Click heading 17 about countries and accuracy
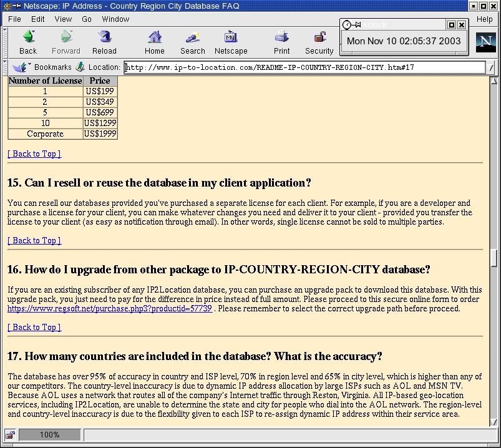This screenshot has width=501, height=448. coord(195,356)
